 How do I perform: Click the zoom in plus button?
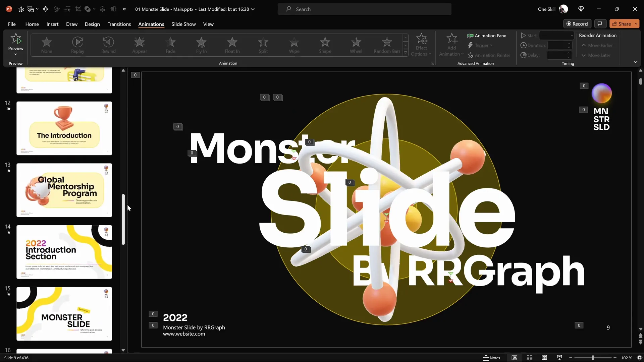(x=615, y=358)
